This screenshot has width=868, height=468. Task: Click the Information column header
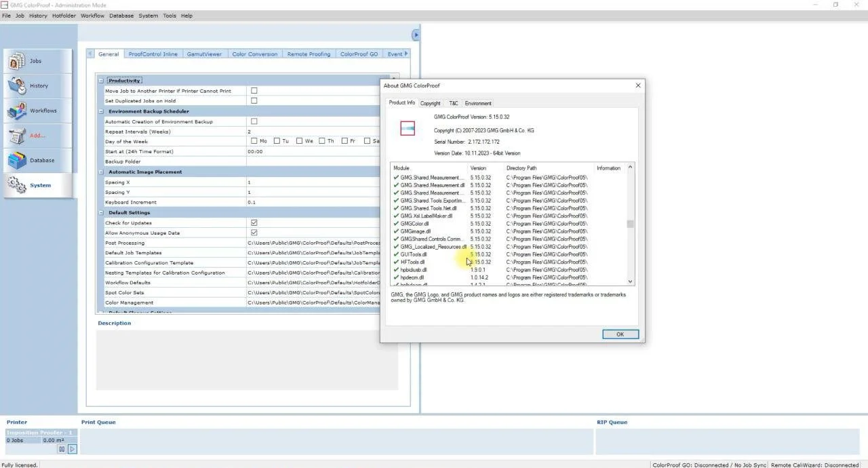pyautogui.click(x=610, y=168)
